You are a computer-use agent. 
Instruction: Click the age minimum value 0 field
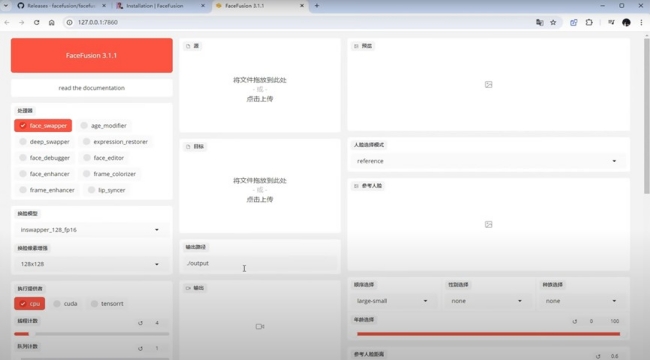(x=591, y=321)
